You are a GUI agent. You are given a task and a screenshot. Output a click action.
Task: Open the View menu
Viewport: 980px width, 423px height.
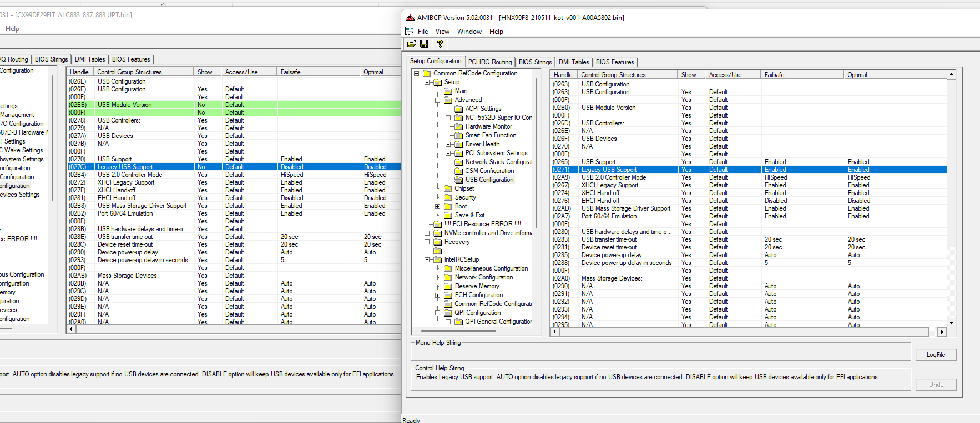[x=442, y=32]
